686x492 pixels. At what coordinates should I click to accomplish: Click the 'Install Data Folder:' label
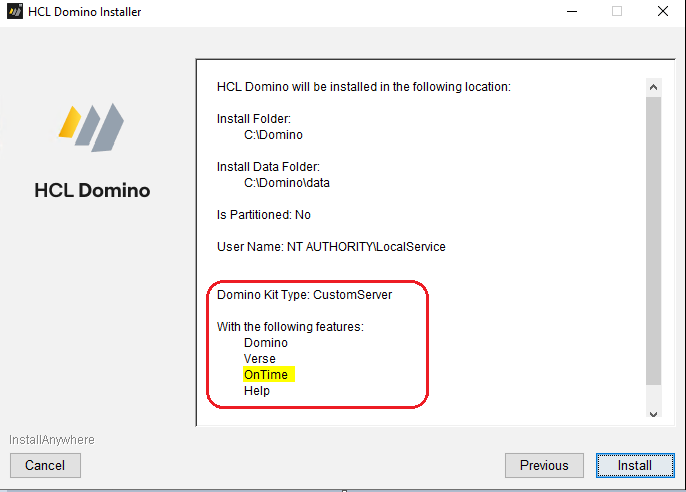coord(268,167)
